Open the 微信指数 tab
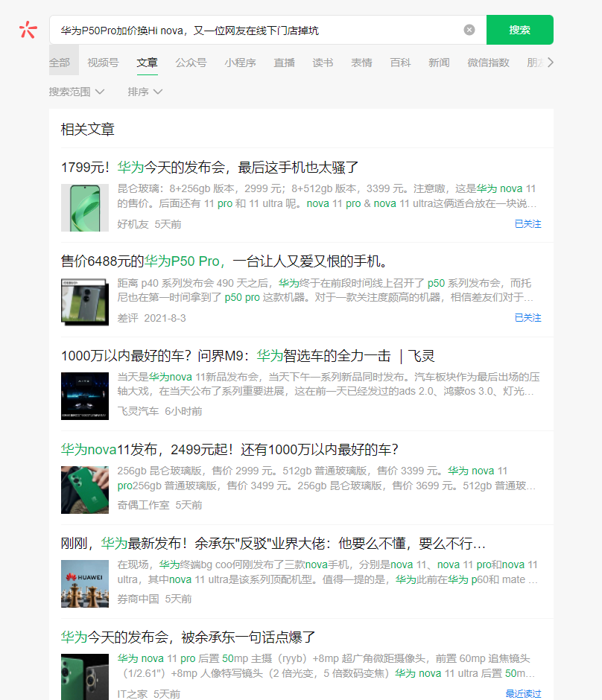The image size is (602, 700). coord(489,63)
